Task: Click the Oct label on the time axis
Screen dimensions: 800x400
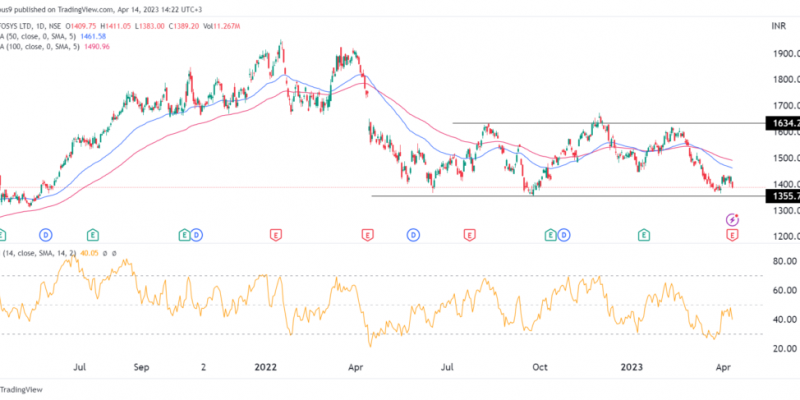Action: 541,367
